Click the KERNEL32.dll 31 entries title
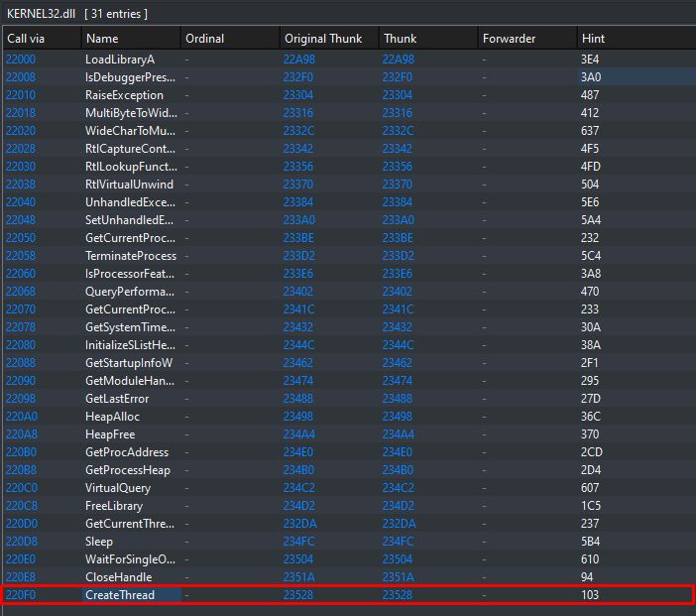This screenshot has width=696, height=616. coord(77,14)
